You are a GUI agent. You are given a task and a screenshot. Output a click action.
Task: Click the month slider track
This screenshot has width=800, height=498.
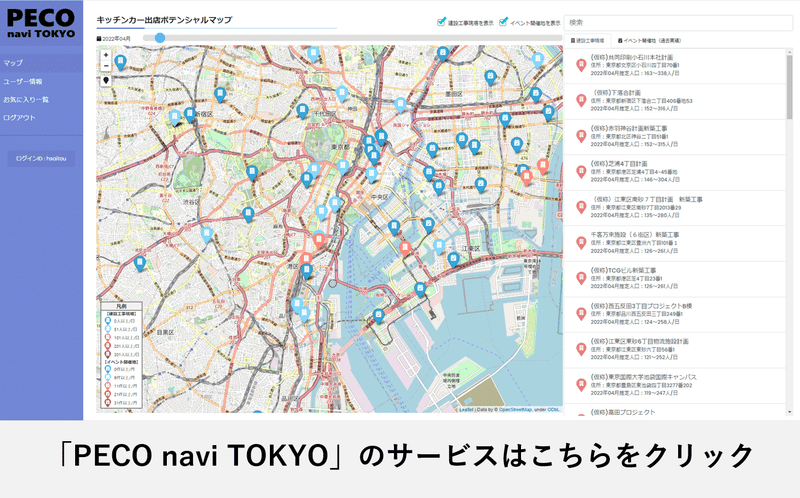(x=352, y=38)
